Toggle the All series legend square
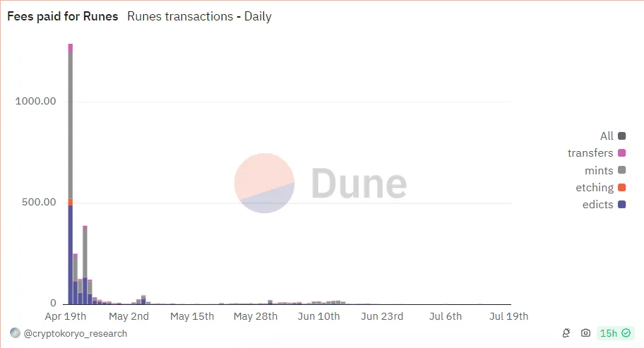Viewport: 644px width, 348px height. [622, 136]
